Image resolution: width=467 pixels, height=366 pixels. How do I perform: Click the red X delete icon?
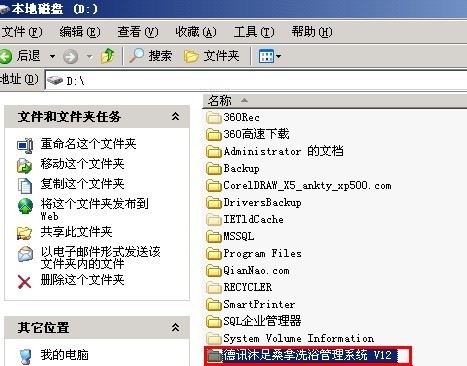(24, 282)
